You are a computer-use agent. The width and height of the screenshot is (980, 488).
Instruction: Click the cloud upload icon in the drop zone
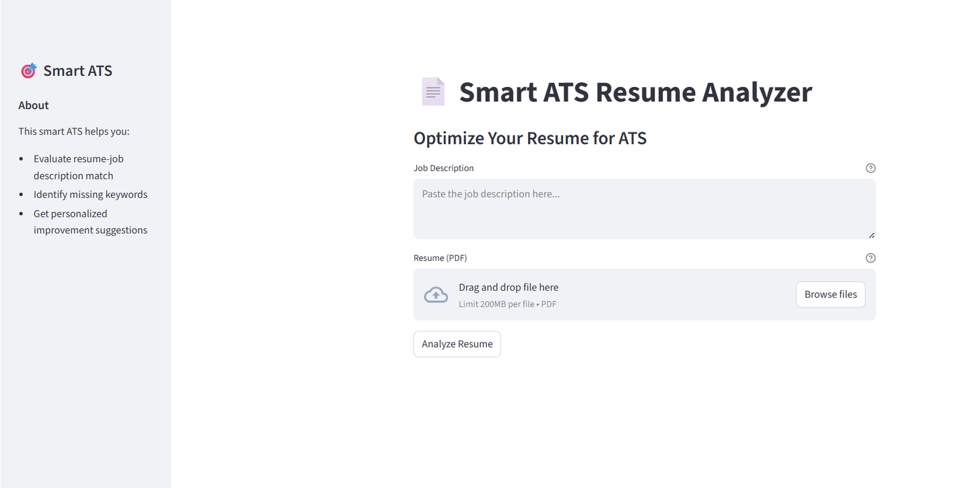click(436, 295)
